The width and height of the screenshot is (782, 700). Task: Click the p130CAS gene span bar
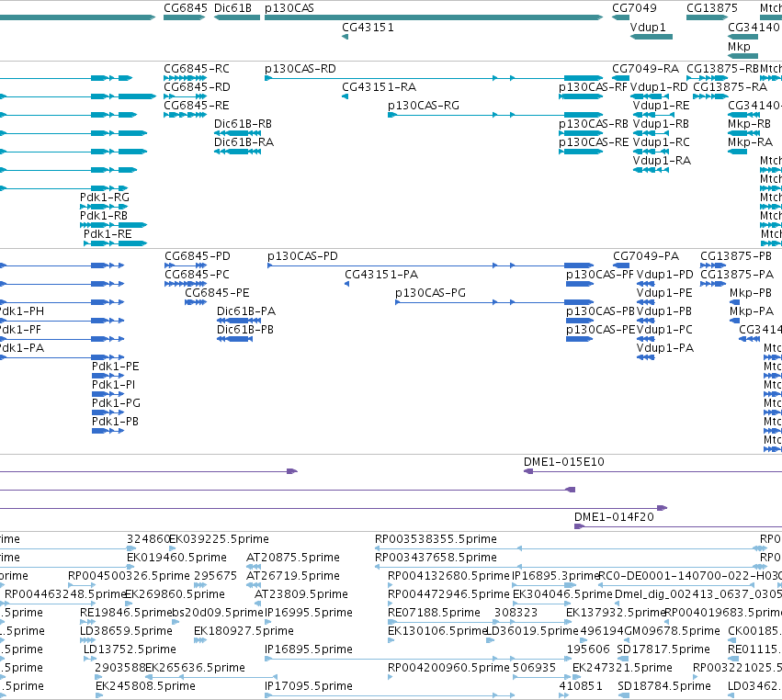[x=434, y=17]
